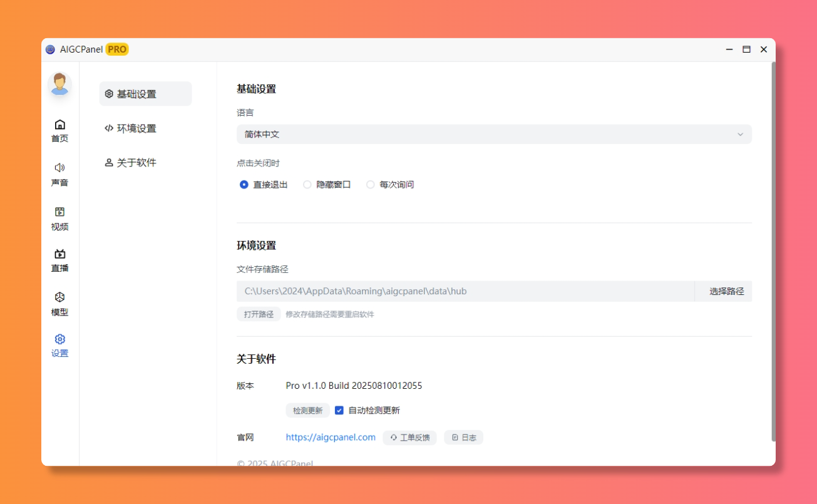Select the 直接退出 radio option
The image size is (817, 504).
[244, 185]
